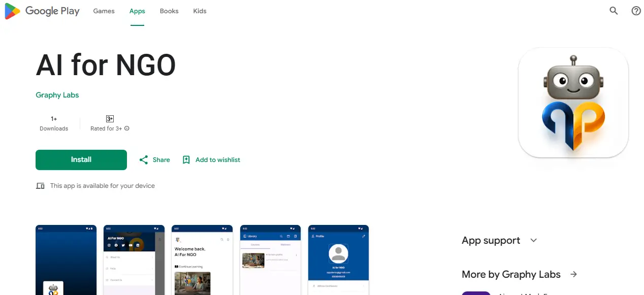The image size is (644, 295).
Task: Install the AI for NGO app
Action: pos(81,159)
